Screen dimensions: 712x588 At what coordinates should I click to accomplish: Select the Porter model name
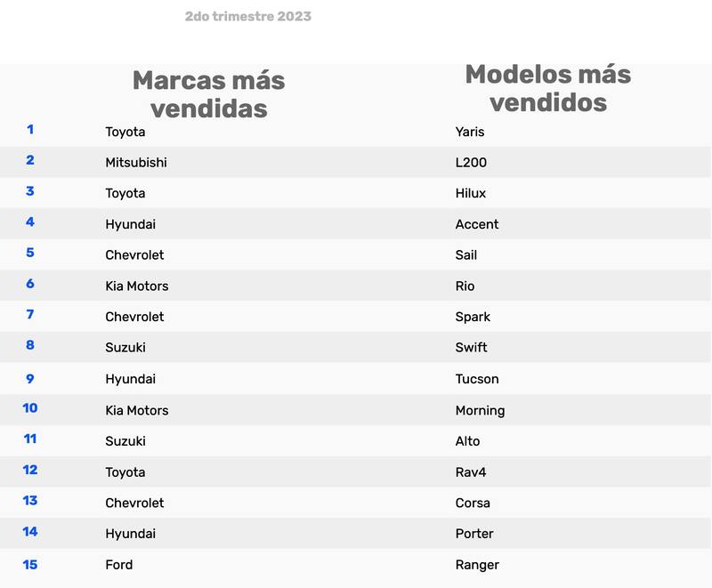coord(474,534)
